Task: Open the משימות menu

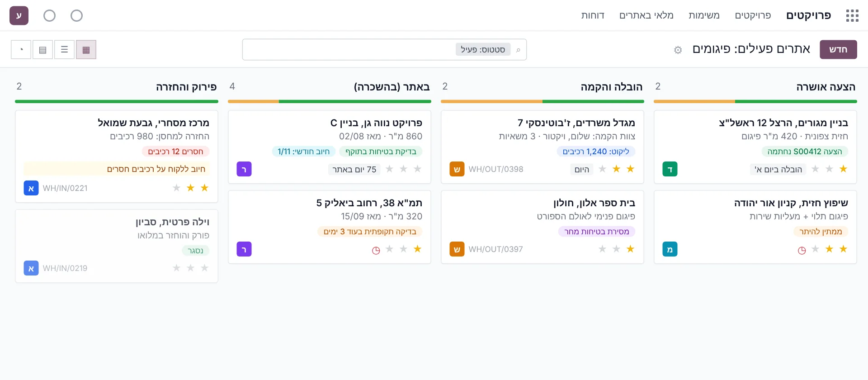Action: coord(704,15)
